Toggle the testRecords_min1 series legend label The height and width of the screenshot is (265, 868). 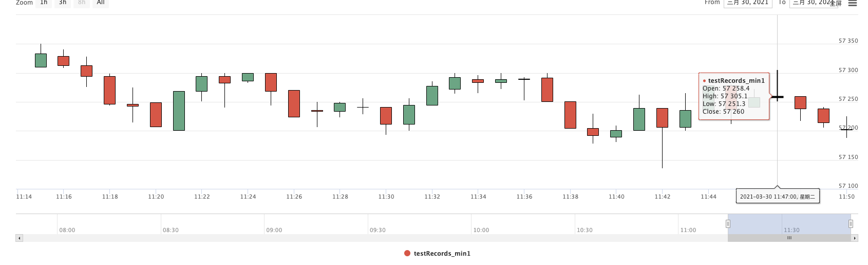(x=442, y=253)
